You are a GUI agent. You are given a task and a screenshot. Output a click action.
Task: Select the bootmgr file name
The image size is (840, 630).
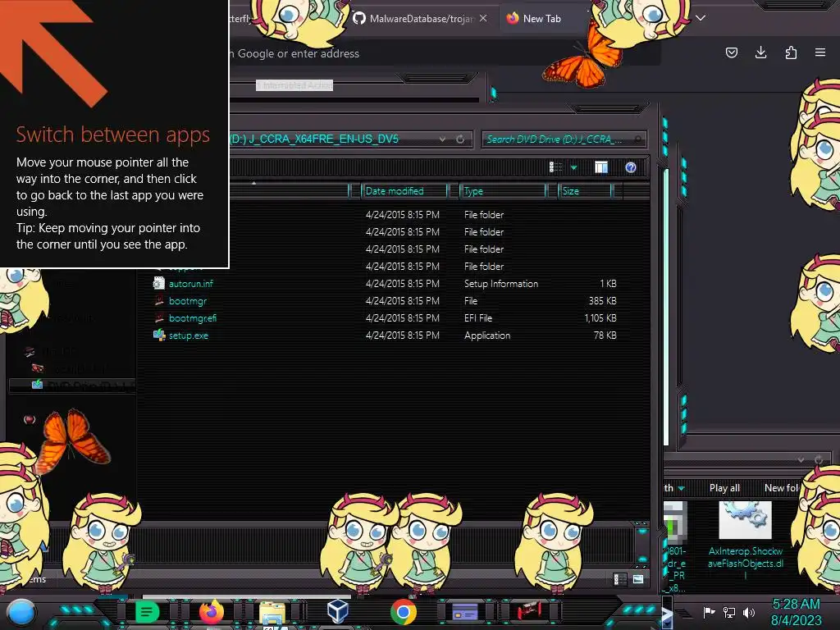[188, 300]
